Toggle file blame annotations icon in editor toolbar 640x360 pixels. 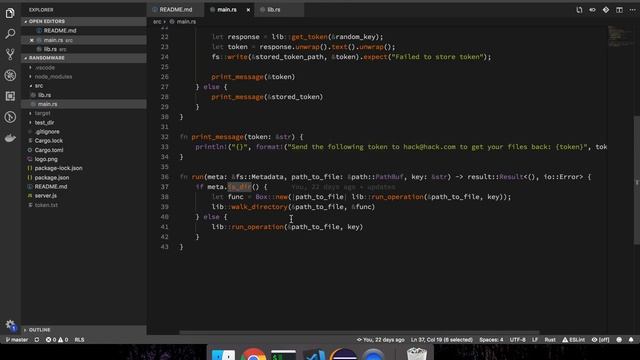tap(592, 10)
